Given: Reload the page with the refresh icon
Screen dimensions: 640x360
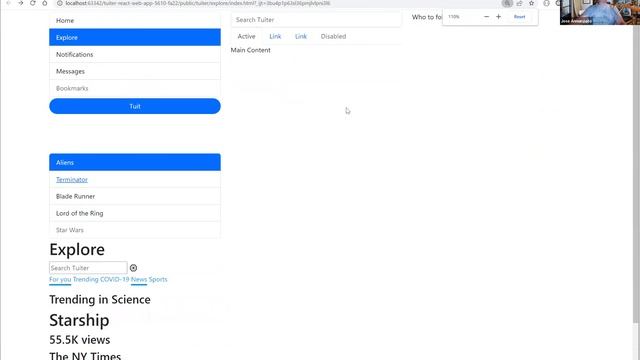Looking at the screenshot, I should 33,3.
